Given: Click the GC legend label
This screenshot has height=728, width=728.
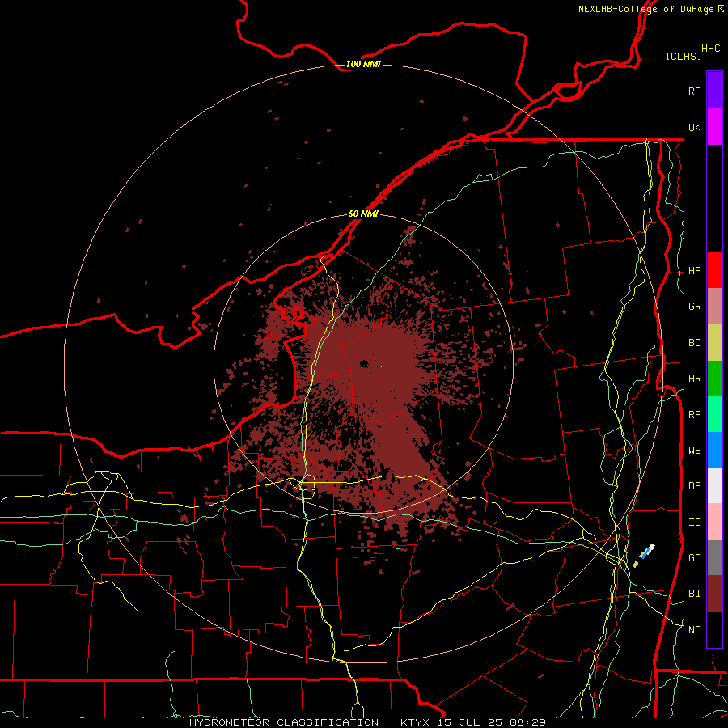Looking at the screenshot, I should [x=694, y=558].
